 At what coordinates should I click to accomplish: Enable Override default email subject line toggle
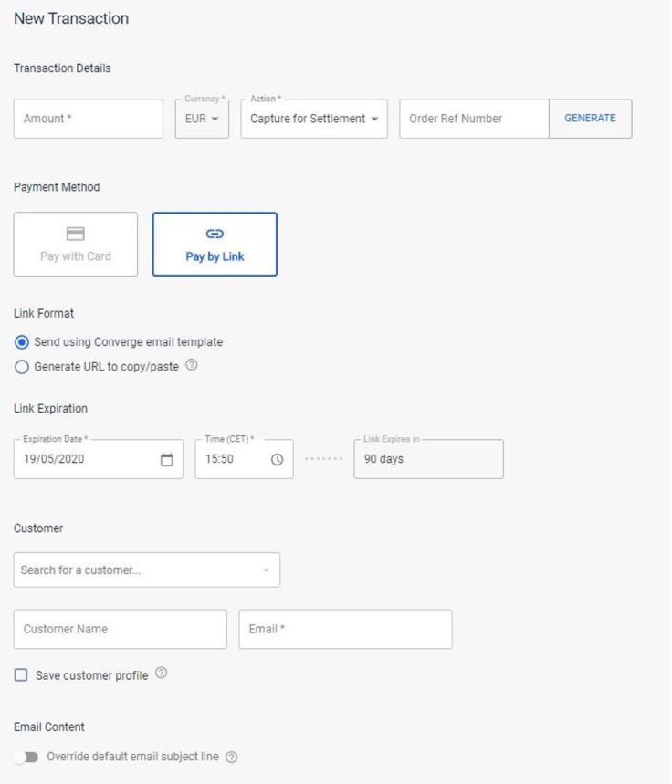point(26,758)
